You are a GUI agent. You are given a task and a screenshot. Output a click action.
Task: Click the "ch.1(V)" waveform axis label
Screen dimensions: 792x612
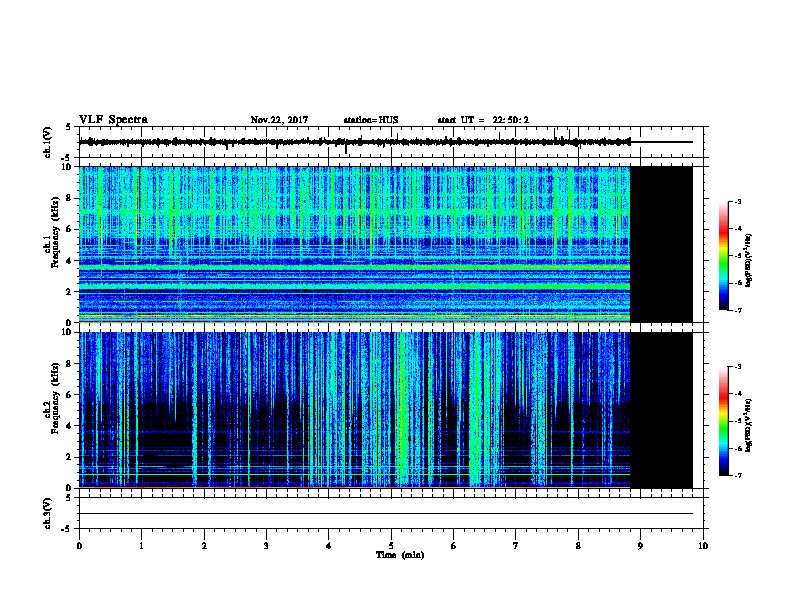click(x=48, y=142)
